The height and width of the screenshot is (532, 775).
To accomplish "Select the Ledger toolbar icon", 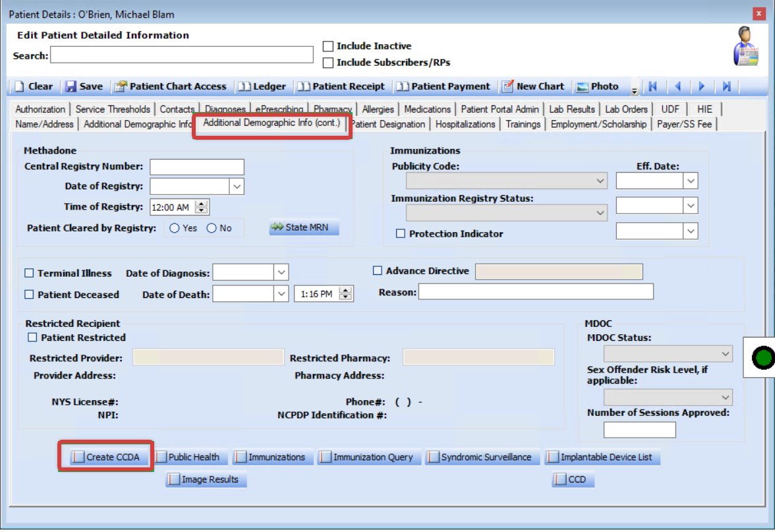I will [x=262, y=86].
